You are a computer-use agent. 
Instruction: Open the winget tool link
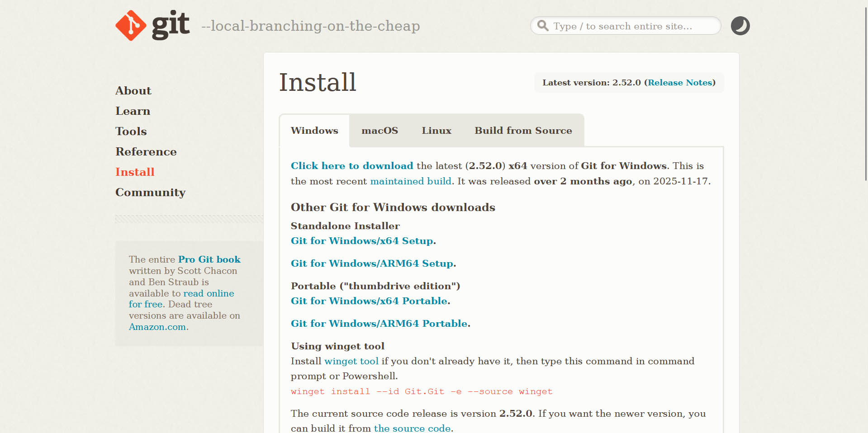click(351, 361)
